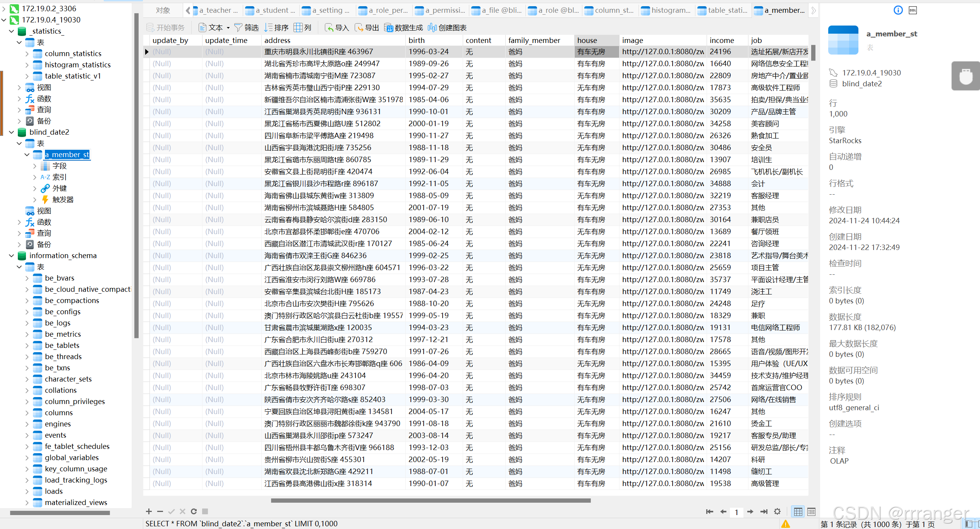The image size is (980, 529).
Task: Open the Text (文本) dropdown arrow
Action: point(228,28)
